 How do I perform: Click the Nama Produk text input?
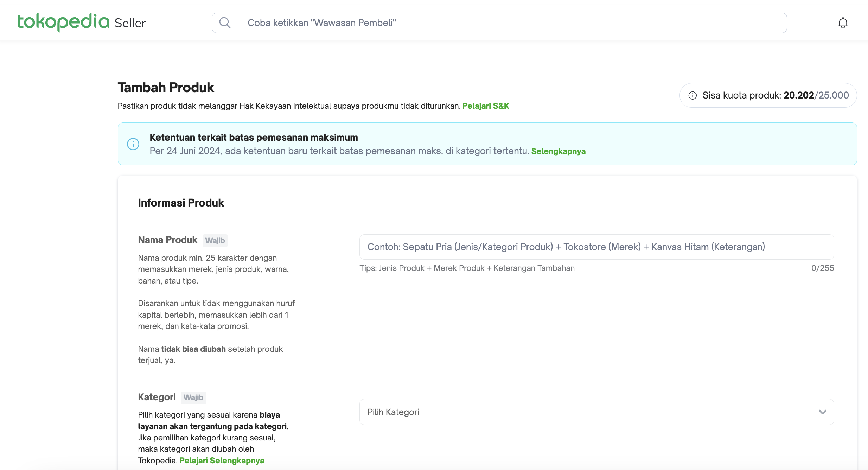(x=596, y=247)
